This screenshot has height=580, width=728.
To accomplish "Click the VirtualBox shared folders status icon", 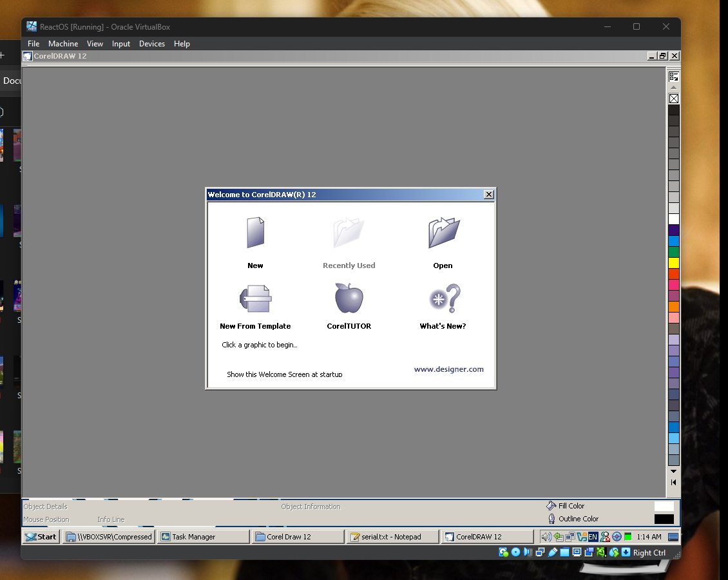I will (564, 552).
